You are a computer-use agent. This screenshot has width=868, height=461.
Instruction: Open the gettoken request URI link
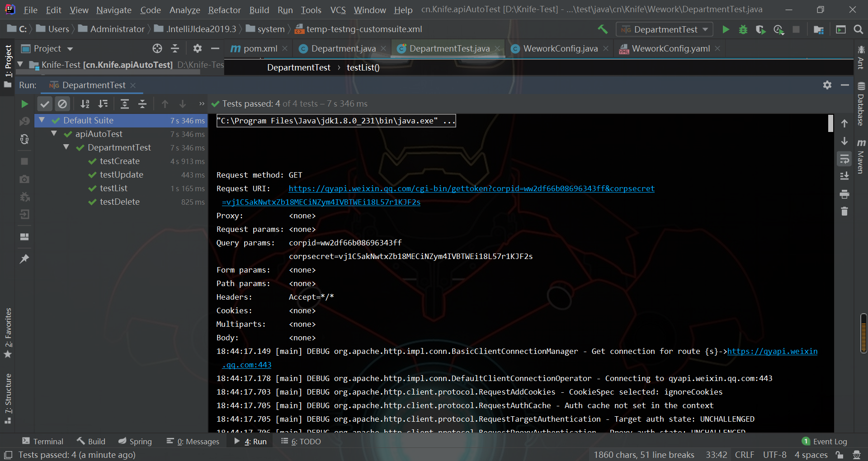(471, 188)
